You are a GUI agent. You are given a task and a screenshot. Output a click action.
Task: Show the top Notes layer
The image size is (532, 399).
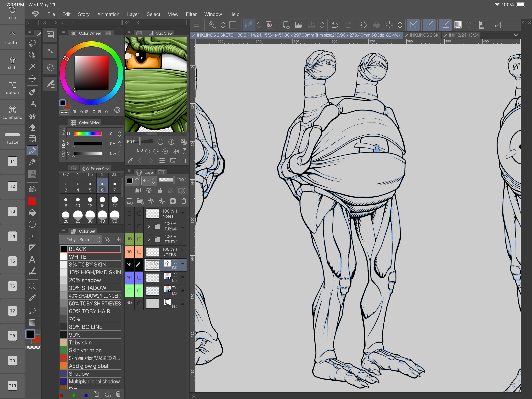[x=129, y=214]
